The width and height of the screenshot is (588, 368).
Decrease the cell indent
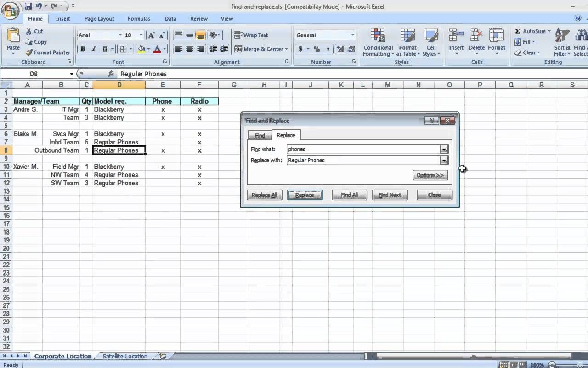click(213, 49)
